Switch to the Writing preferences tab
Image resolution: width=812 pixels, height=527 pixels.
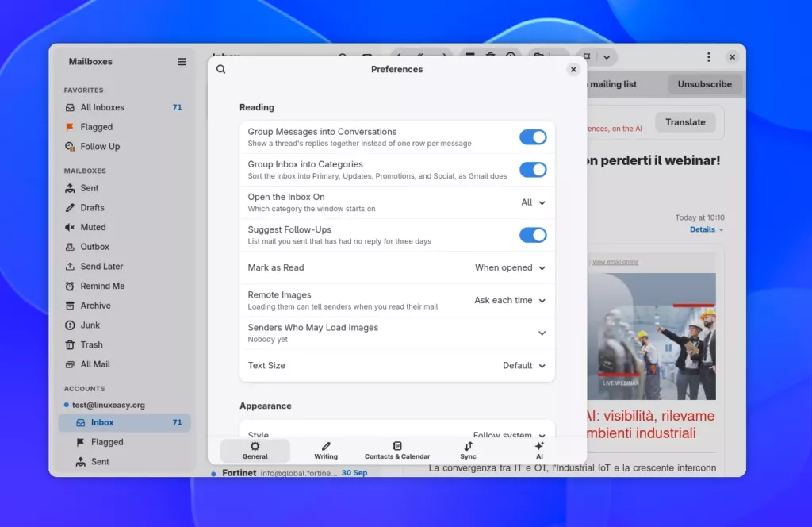(x=326, y=450)
